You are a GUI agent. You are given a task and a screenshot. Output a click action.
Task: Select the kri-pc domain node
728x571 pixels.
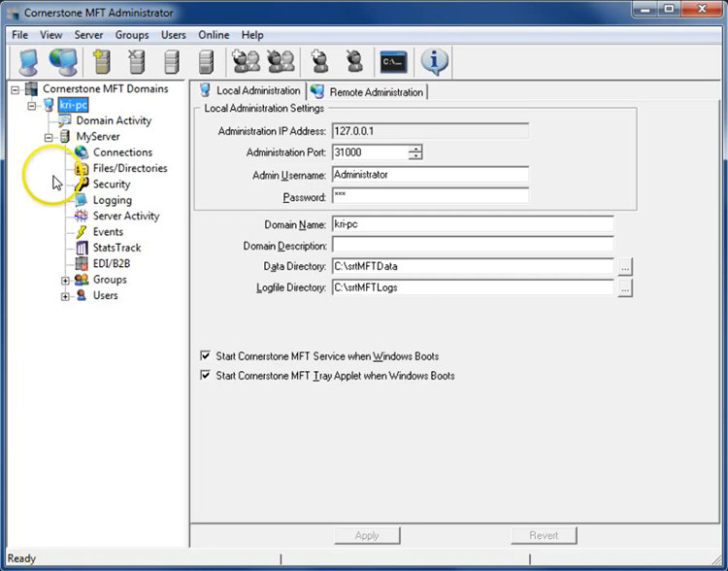pos(73,105)
